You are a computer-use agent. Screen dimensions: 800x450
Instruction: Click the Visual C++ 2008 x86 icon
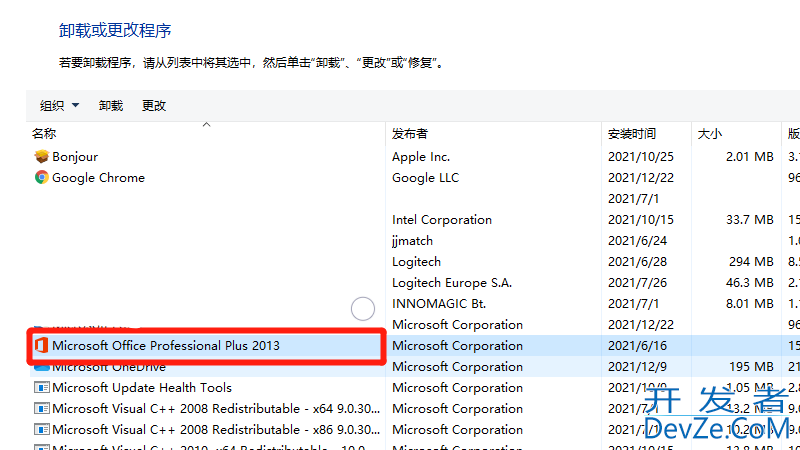click(41, 430)
